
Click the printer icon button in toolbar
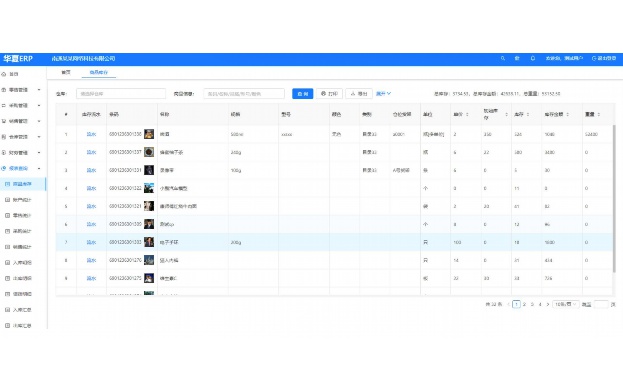tap(323, 94)
